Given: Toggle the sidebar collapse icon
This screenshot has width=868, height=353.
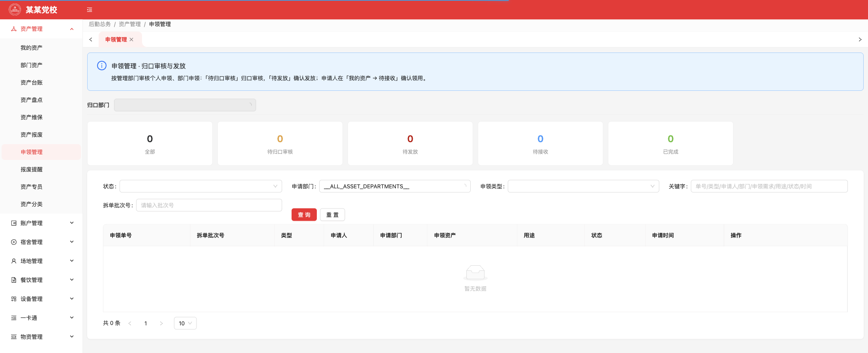Looking at the screenshot, I should point(90,10).
